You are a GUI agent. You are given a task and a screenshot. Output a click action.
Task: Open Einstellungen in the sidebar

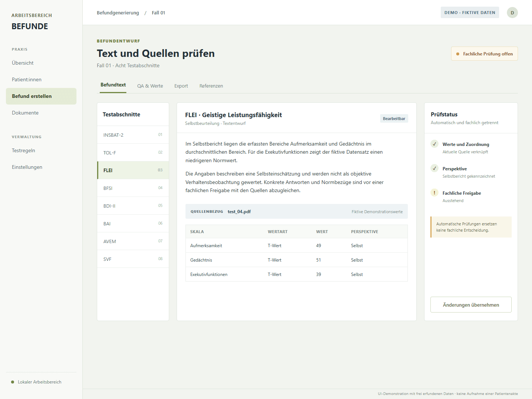(41, 167)
